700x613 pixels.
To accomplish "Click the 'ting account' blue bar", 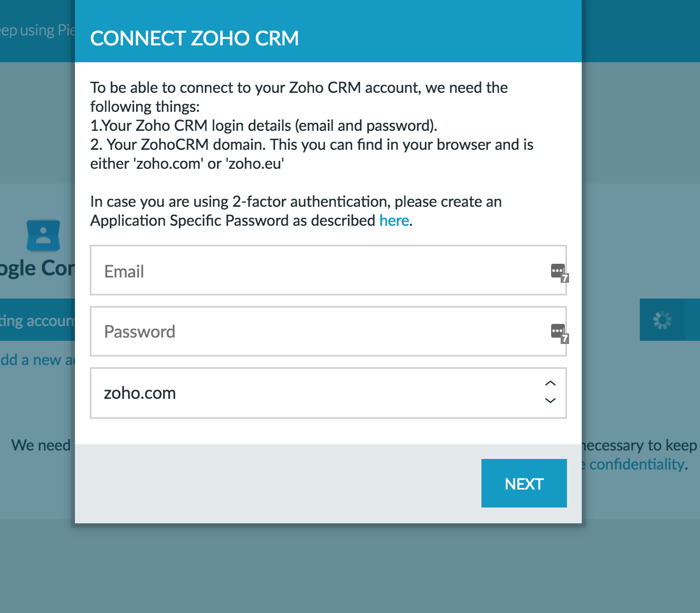I will [x=37, y=320].
